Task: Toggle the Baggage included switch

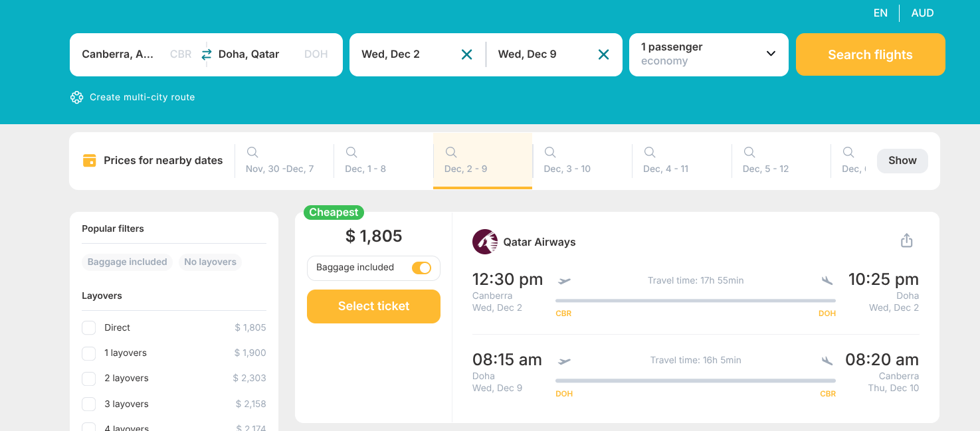Action: [x=421, y=268]
